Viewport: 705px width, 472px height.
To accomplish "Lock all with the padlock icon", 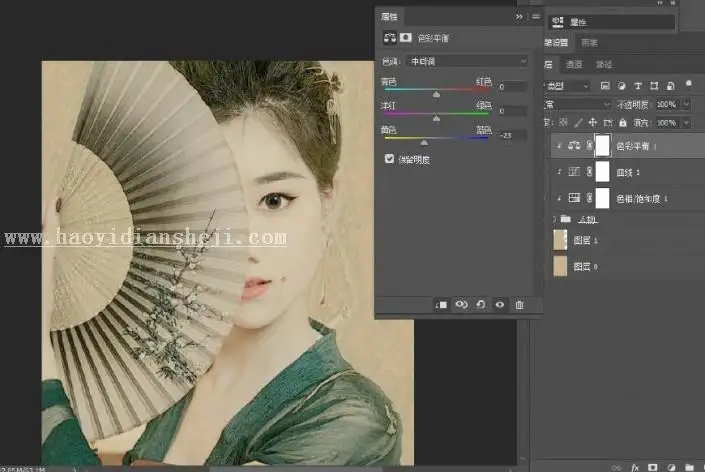I will [x=623, y=122].
